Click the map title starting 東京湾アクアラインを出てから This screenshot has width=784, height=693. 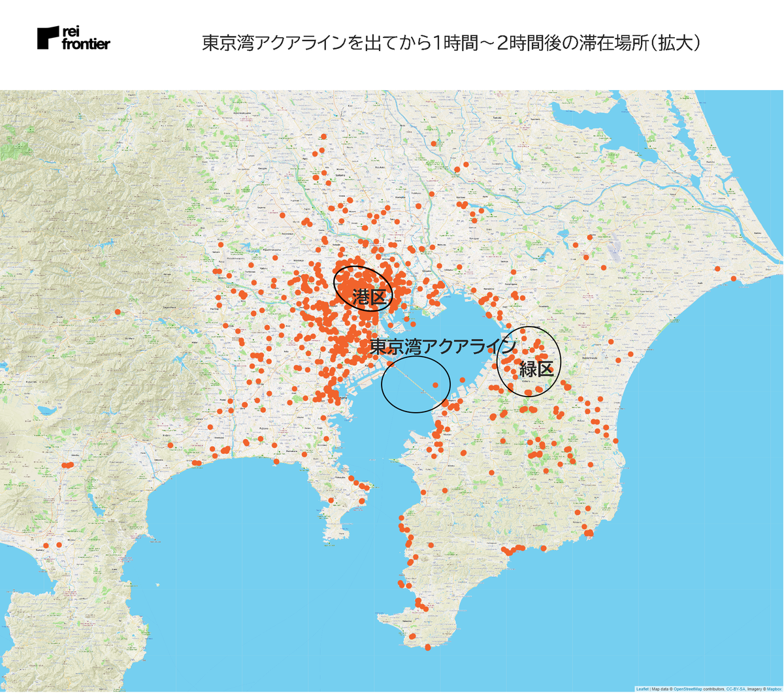click(451, 43)
